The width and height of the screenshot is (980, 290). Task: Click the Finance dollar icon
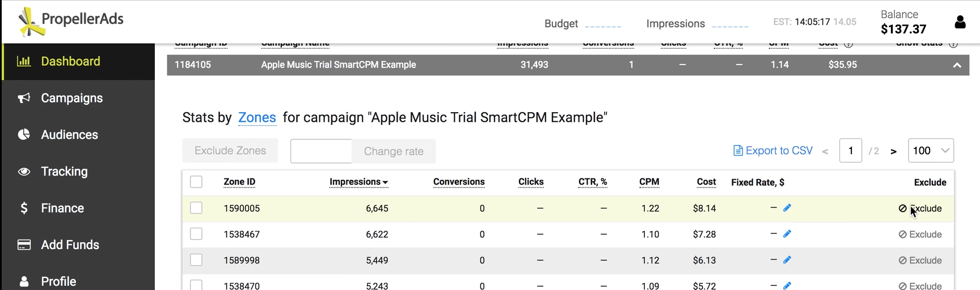pos(24,208)
